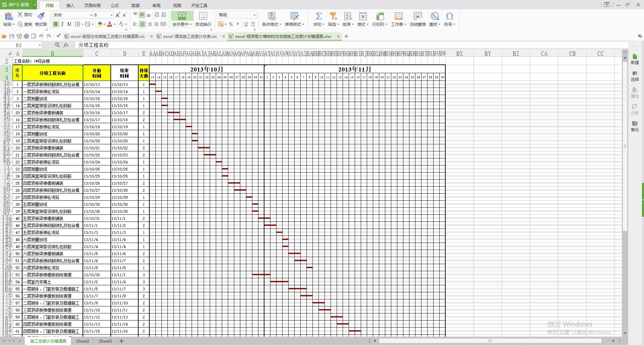644x346 pixels.
Task: Open the Filter (筛选) funnel tool
Action: [333, 16]
